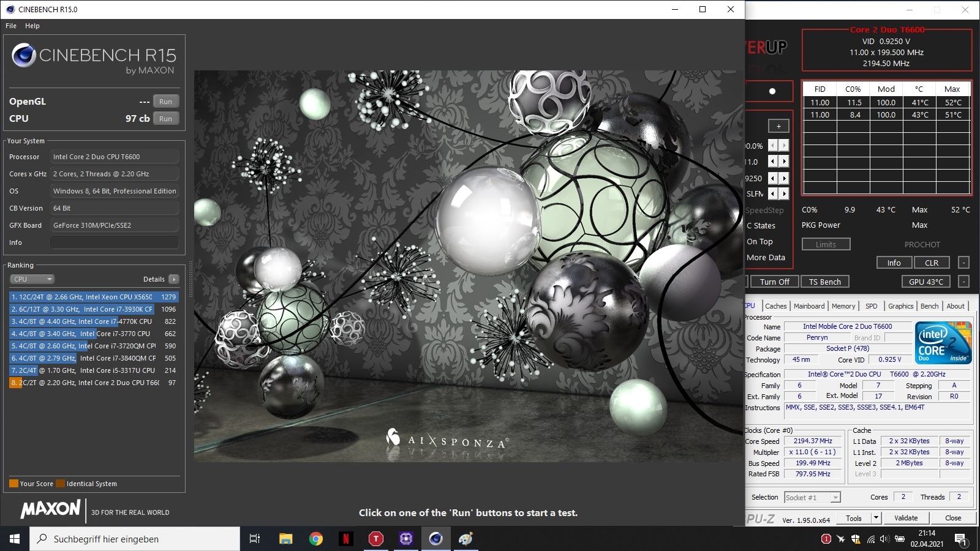Image resolution: width=980 pixels, height=551 pixels.
Task: Click the MAXON logo at bottom left
Action: [50, 509]
